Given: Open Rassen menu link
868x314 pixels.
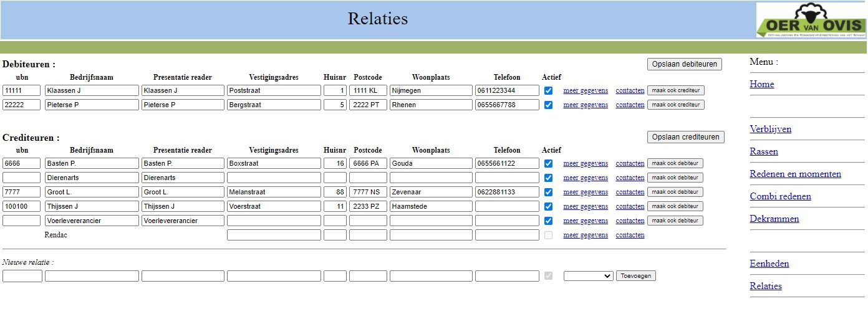Looking at the screenshot, I should coord(763,151).
